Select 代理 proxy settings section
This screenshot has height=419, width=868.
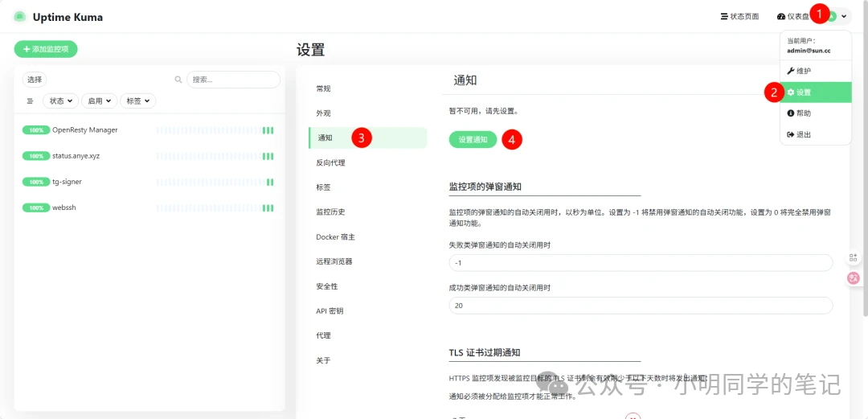point(367,335)
